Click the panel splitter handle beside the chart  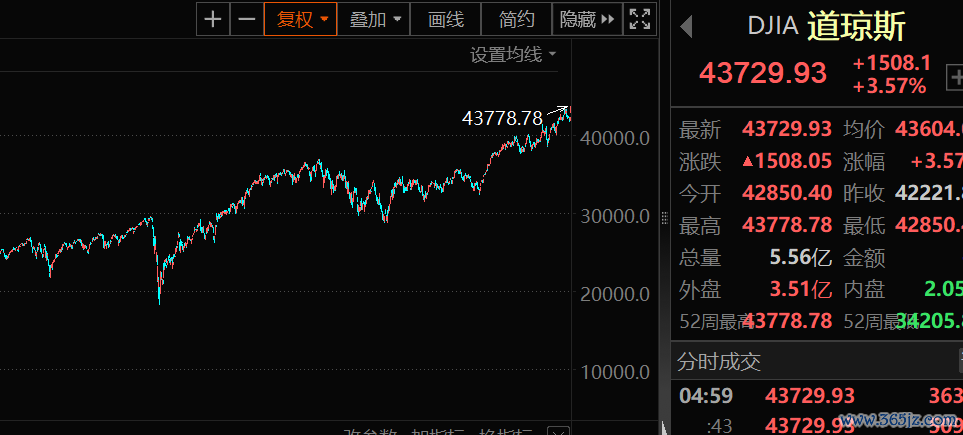tap(664, 217)
